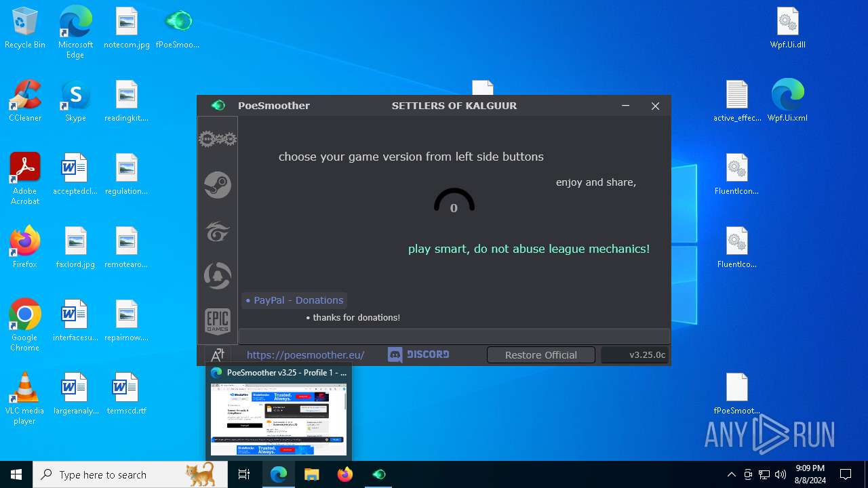Select the VLC media player shortcut

[25, 399]
